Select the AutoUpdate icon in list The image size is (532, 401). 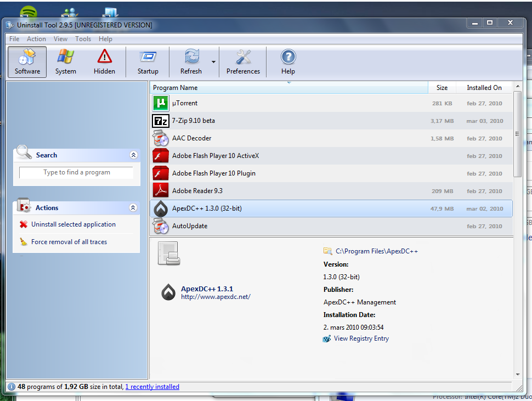[x=161, y=226]
